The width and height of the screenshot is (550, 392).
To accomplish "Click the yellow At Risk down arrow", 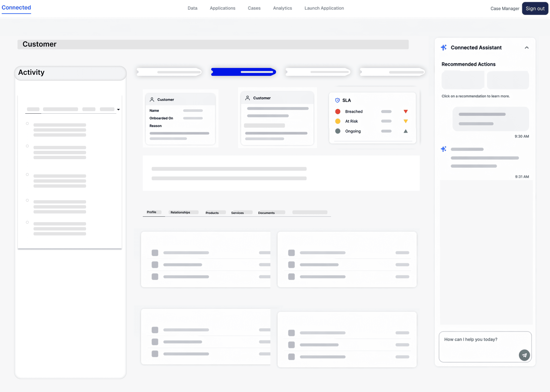I will [406, 121].
